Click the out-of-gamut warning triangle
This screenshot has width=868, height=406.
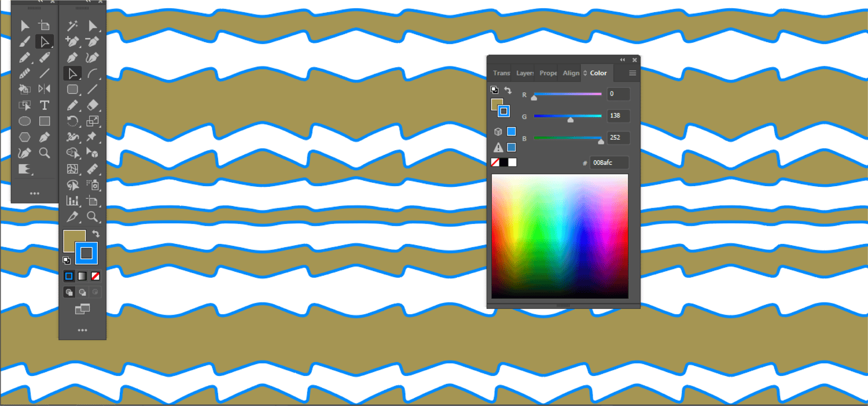[x=498, y=147]
